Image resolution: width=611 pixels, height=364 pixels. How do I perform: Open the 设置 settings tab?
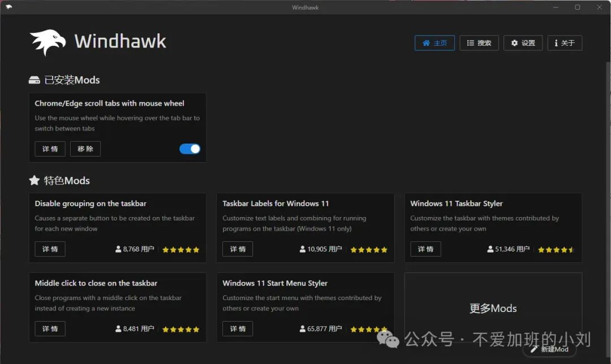(x=523, y=43)
